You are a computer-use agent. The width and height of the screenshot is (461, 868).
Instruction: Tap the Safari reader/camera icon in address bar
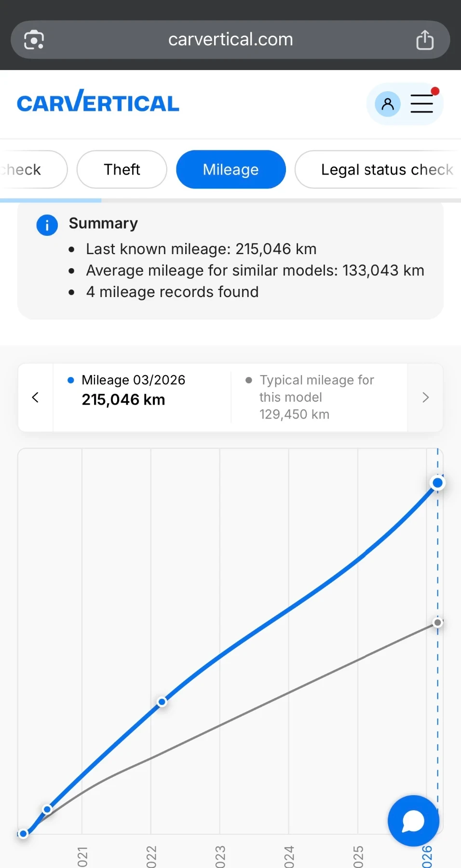34,40
